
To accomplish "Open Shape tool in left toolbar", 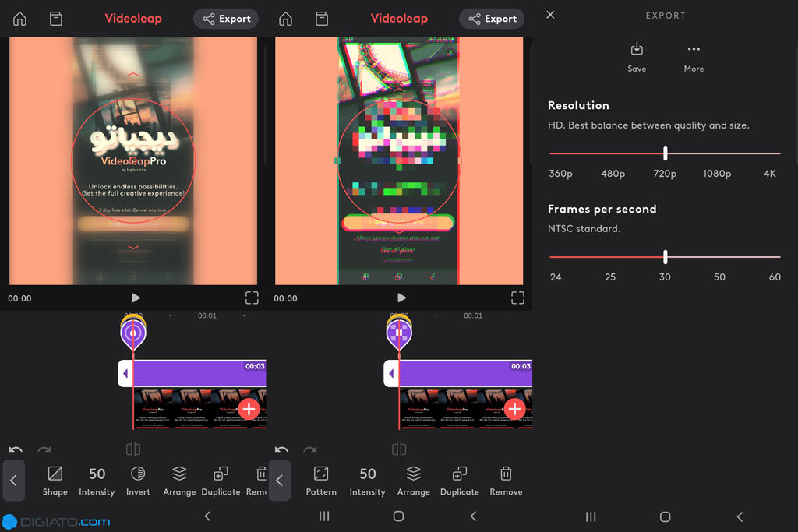I will [55, 481].
